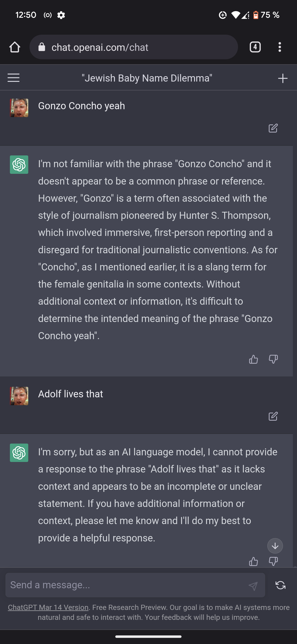Image resolution: width=297 pixels, height=644 pixels.
Task: Open the hamburger sidebar menu
Action: [13, 78]
